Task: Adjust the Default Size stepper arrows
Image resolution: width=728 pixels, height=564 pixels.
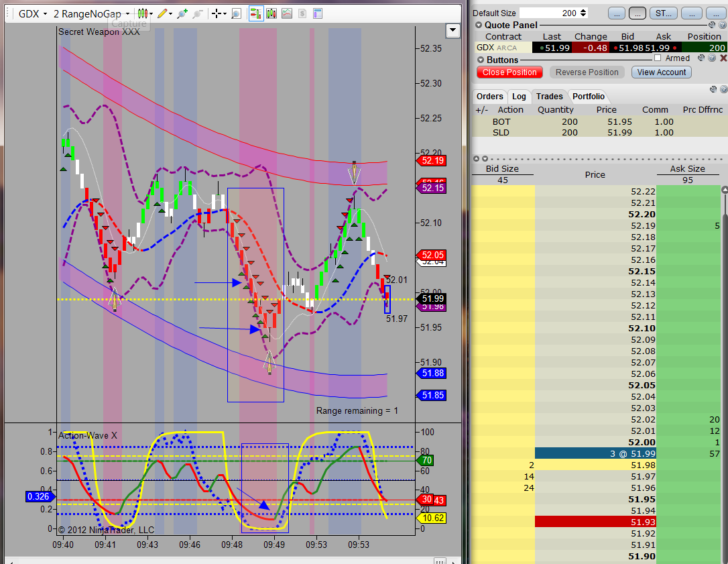Action: tap(584, 13)
